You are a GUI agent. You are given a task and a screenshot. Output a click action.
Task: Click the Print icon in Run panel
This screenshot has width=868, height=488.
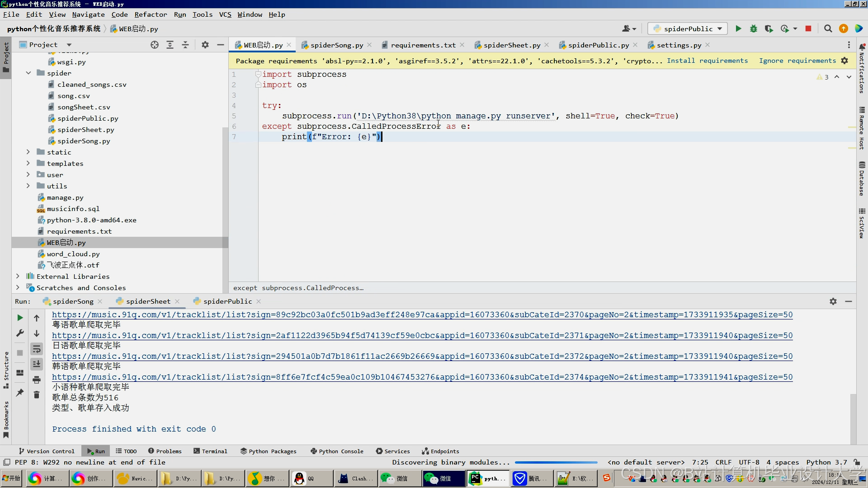click(x=37, y=380)
